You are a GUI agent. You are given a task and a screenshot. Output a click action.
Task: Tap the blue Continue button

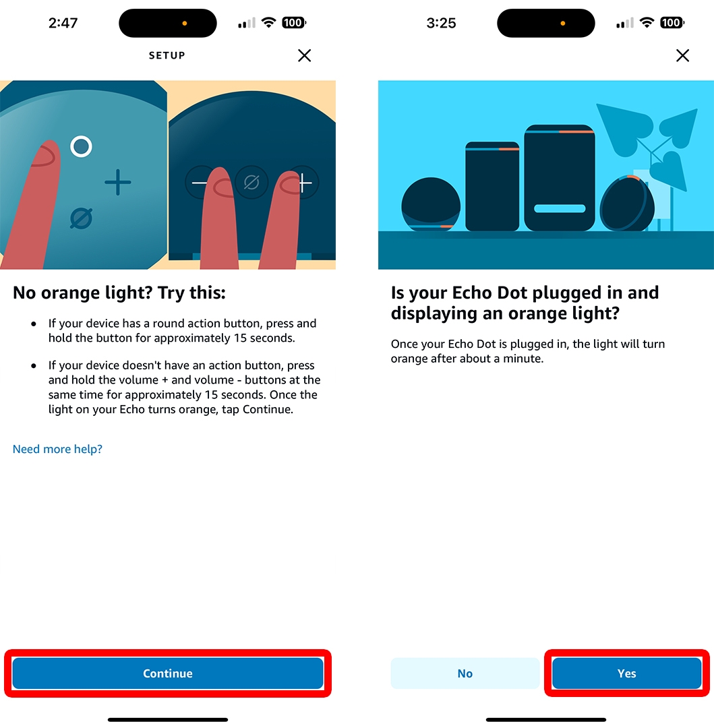pyautogui.click(x=168, y=673)
